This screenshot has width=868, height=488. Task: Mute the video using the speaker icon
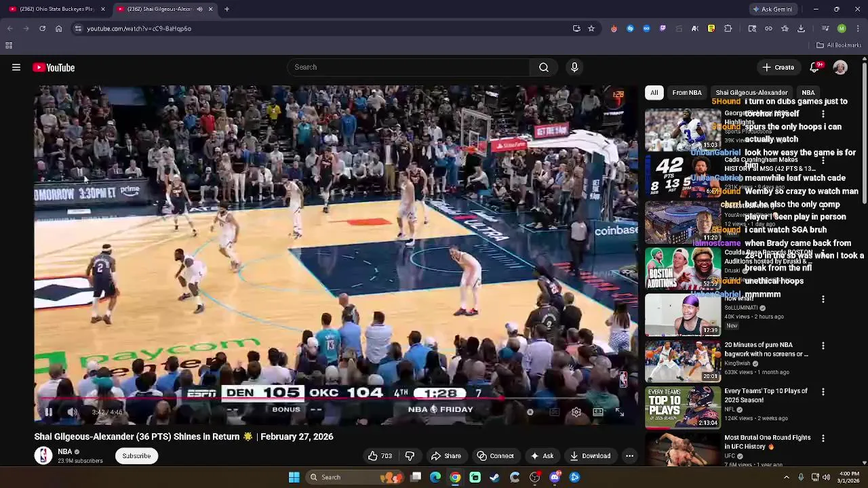73,412
